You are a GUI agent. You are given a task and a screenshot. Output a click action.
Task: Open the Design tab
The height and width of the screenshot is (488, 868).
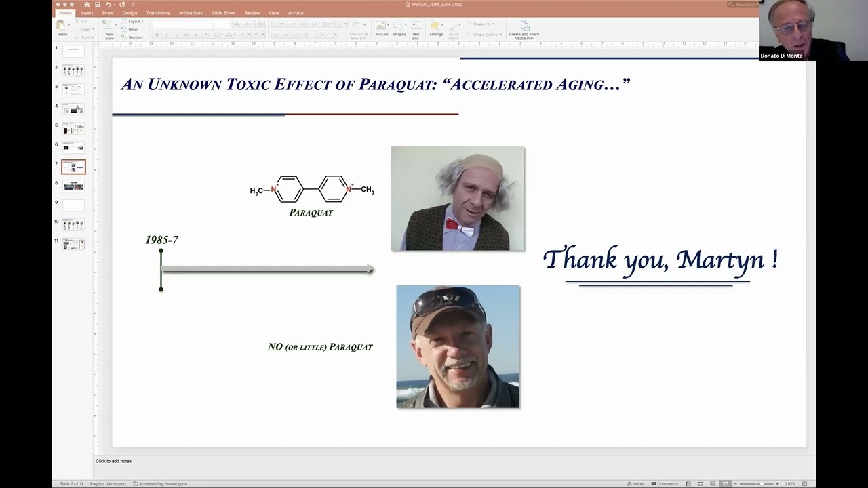click(x=130, y=13)
